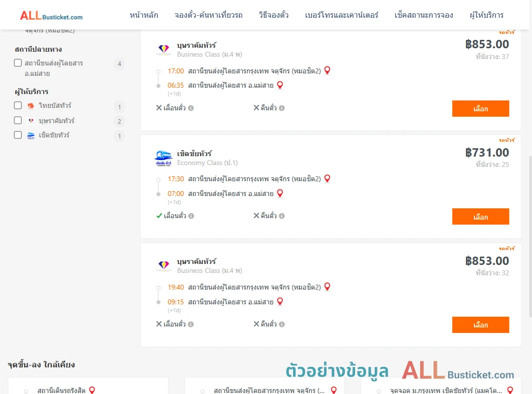Click ไทยบัสทัวร์ logo in operator filter

click(x=31, y=106)
